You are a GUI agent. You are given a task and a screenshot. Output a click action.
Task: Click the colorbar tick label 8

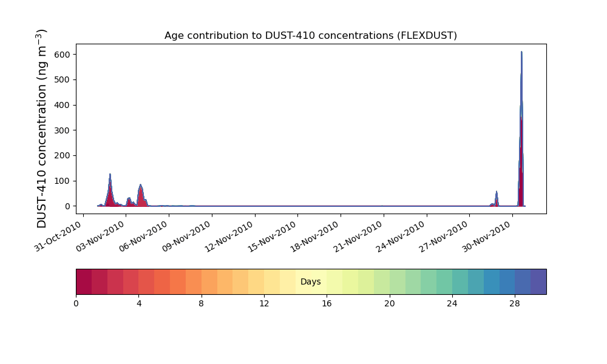coord(201,303)
